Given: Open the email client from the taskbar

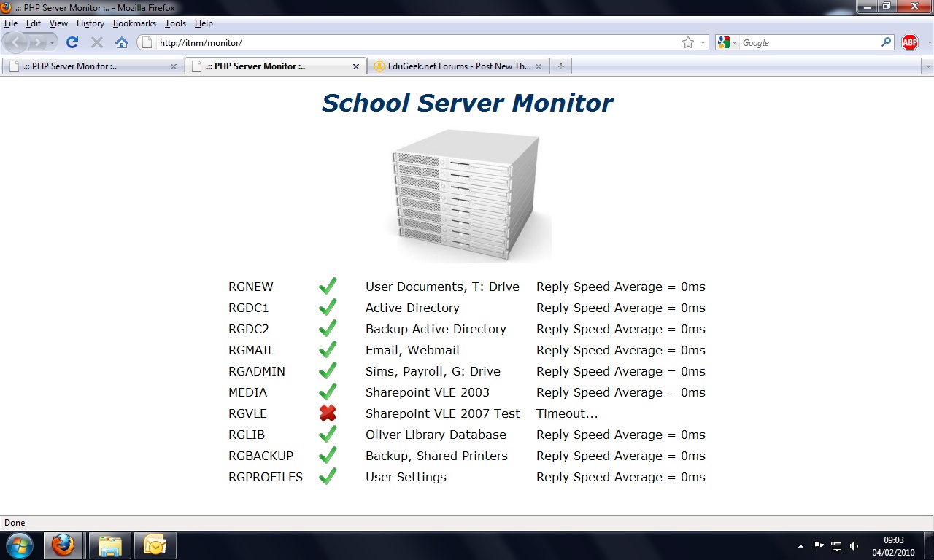Looking at the screenshot, I should (x=155, y=545).
